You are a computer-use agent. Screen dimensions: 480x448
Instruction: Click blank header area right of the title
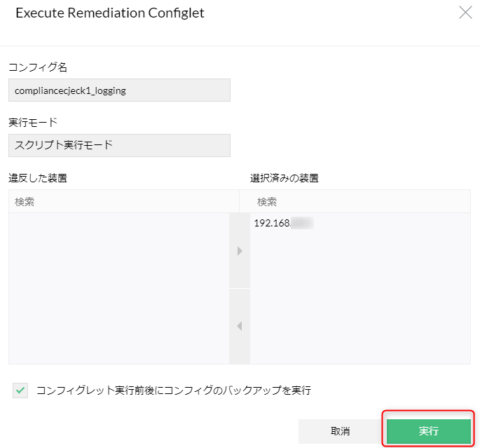tap(329, 13)
